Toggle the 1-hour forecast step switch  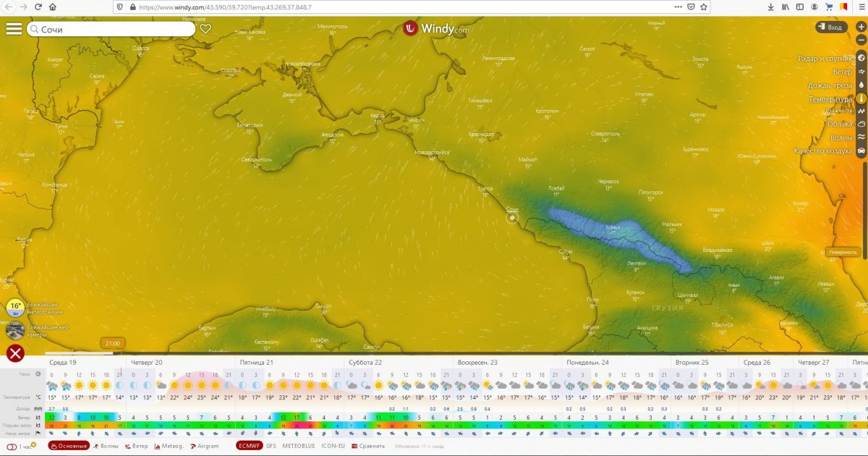pyautogui.click(x=12, y=447)
